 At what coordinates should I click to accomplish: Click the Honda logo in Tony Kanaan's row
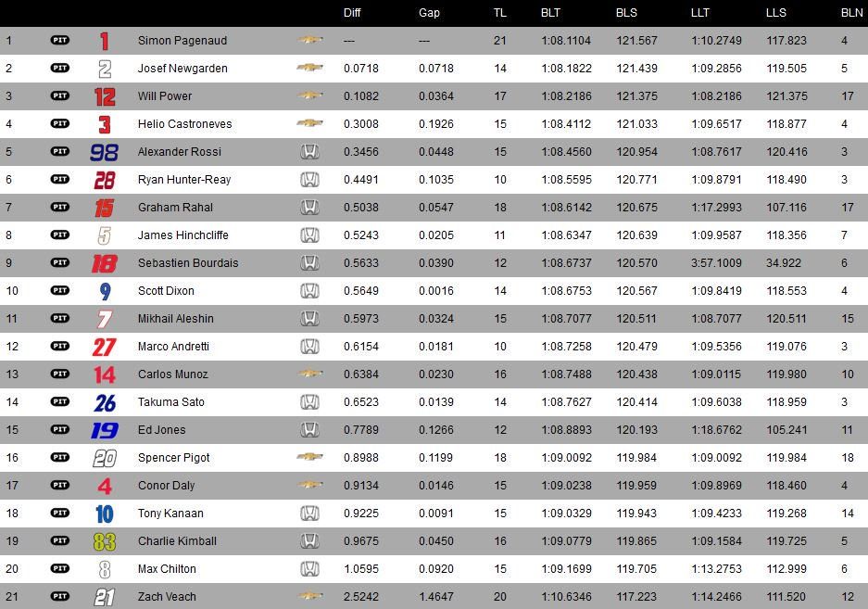tap(309, 514)
